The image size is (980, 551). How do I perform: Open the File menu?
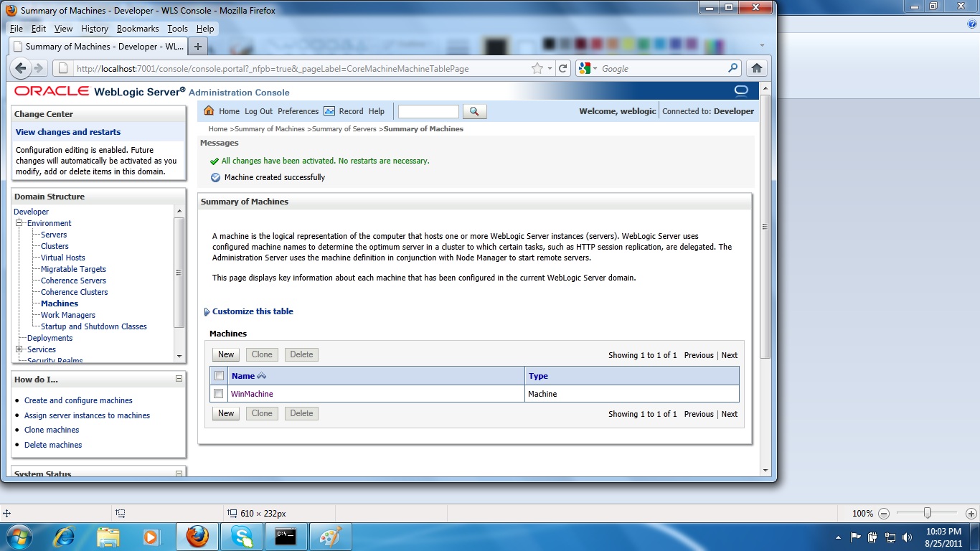(17, 29)
